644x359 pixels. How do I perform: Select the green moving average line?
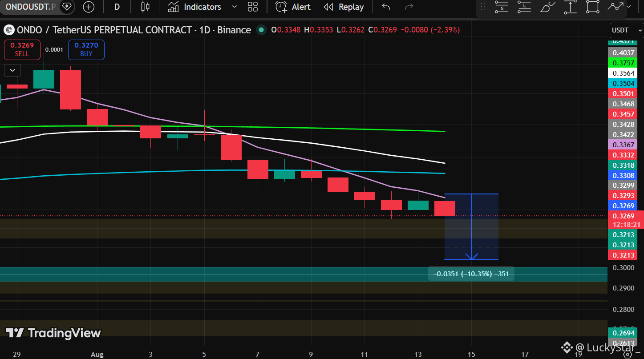(x=312, y=128)
